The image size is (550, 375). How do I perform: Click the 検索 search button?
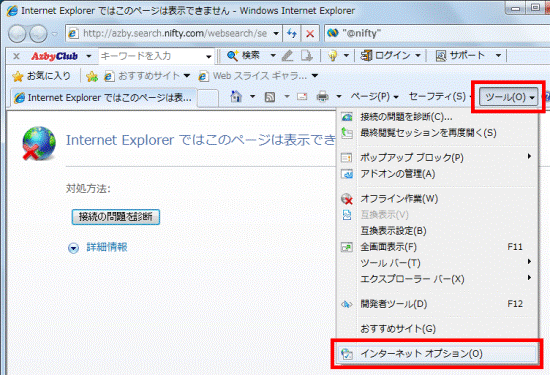[243, 55]
